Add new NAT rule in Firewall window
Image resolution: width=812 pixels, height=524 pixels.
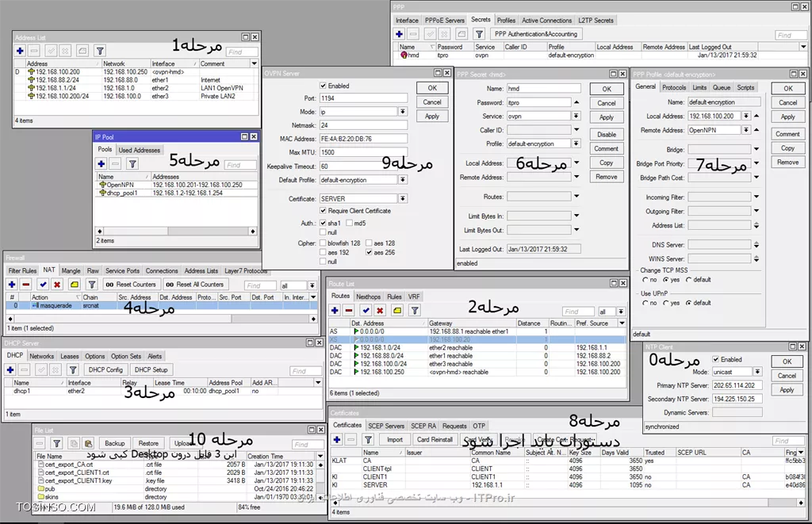tap(12, 285)
